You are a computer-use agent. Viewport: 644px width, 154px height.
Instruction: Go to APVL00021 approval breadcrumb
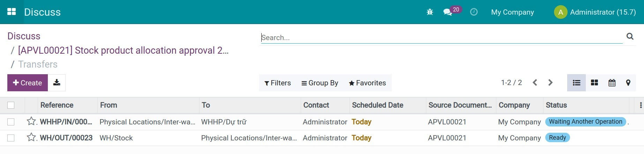(x=123, y=51)
